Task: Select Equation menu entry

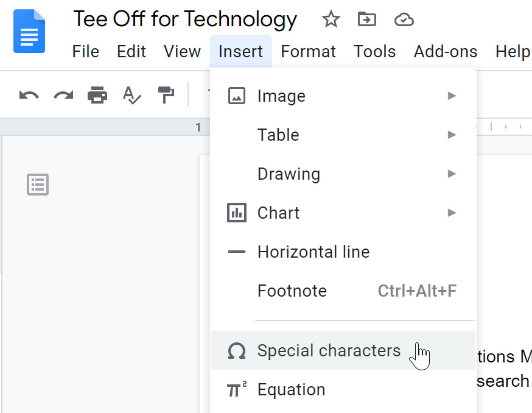Action: (x=343, y=389)
